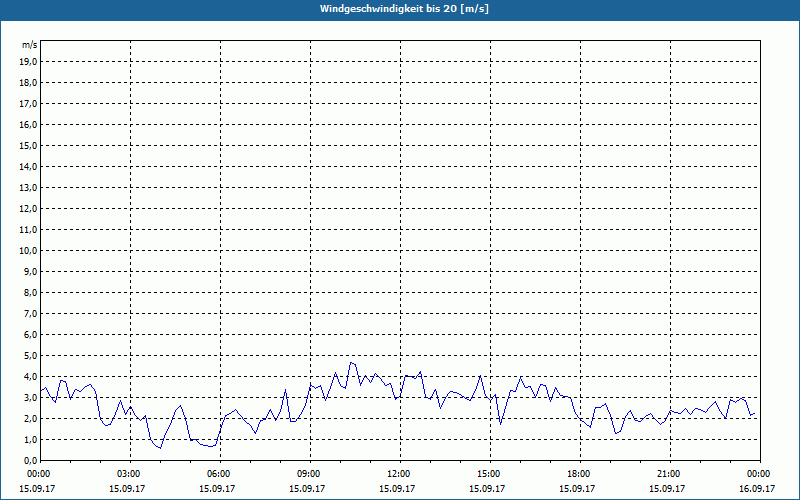
Task: Click the 10,0 y-axis label
Action: pyautogui.click(x=28, y=251)
